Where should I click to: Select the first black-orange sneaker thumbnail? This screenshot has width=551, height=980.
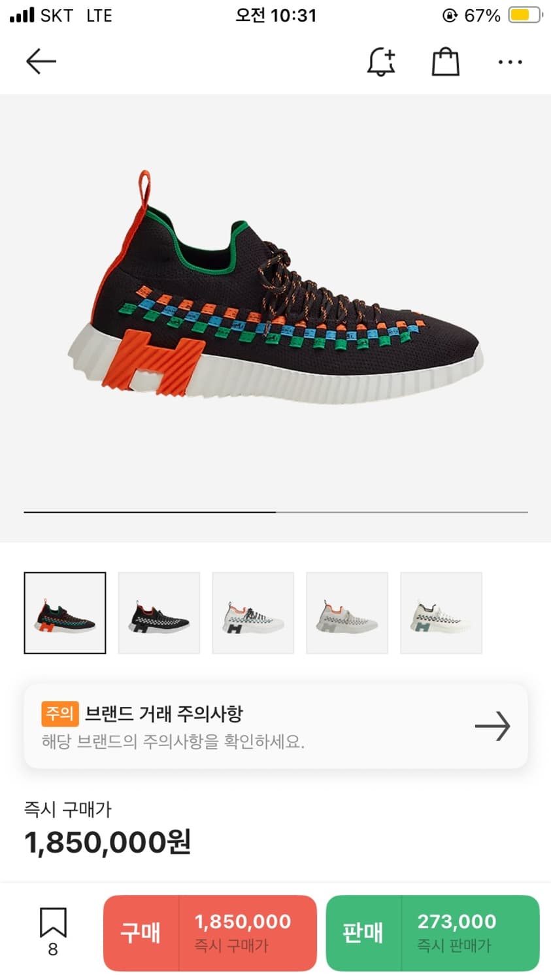65,613
